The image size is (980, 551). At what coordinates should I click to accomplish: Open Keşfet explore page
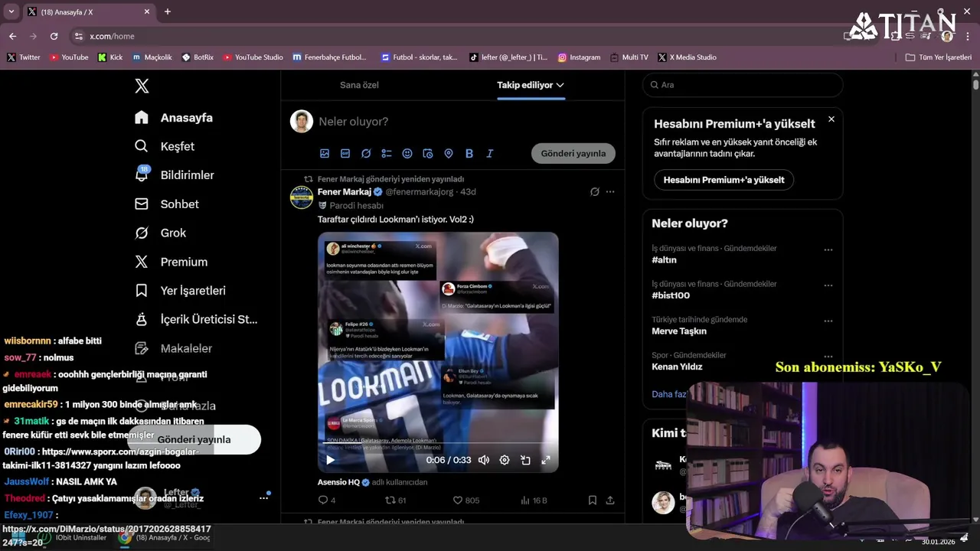165,146
